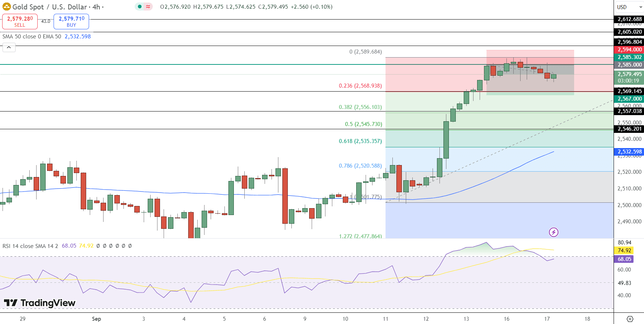
Task: Click the Gold symbol logo icon
Action: (7, 7)
